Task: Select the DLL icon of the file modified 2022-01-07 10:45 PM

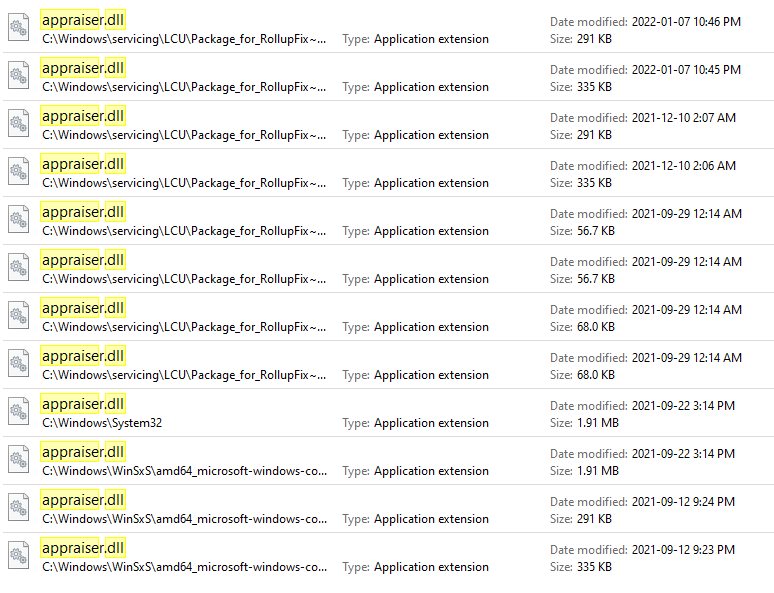Action: [19, 75]
